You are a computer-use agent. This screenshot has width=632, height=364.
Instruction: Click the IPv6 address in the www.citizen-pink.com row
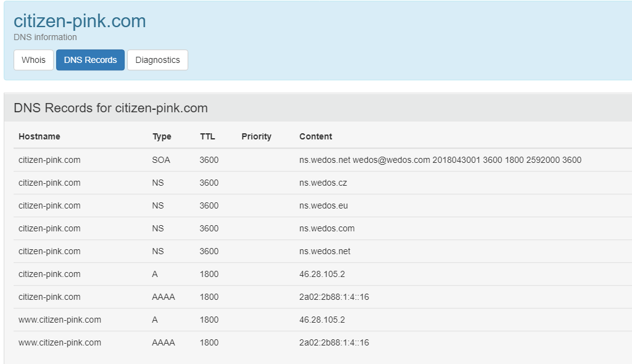pyautogui.click(x=334, y=342)
